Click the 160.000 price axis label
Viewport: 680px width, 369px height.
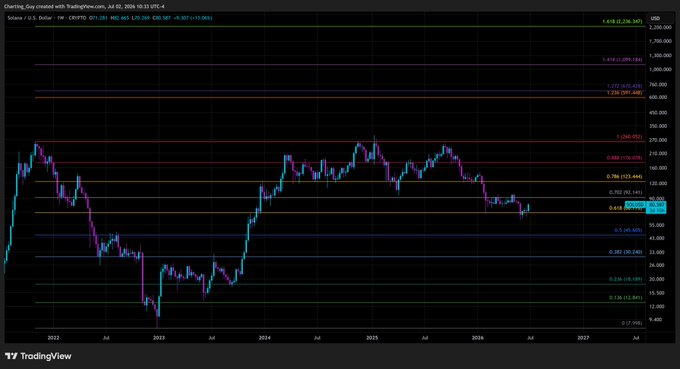tap(658, 168)
